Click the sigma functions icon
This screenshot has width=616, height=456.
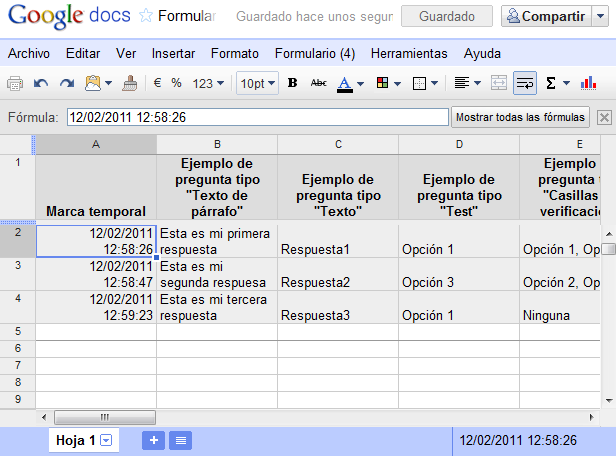tap(551, 83)
